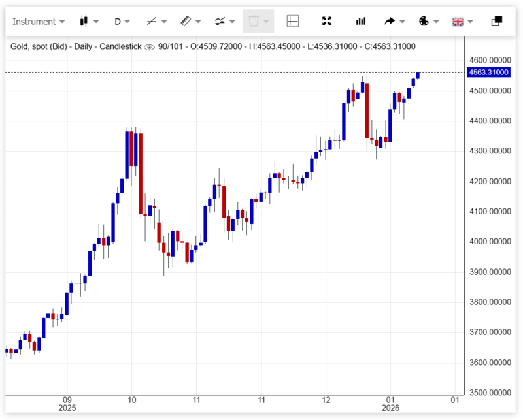The height and width of the screenshot is (420, 523).
Task: Open the arrow beside the language flag
Action: click(x=471, y=21)
